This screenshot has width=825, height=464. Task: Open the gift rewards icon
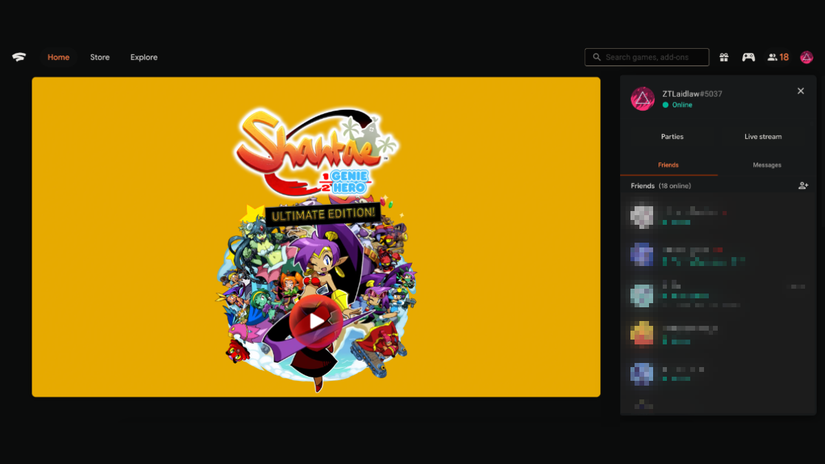click(724, 57)
